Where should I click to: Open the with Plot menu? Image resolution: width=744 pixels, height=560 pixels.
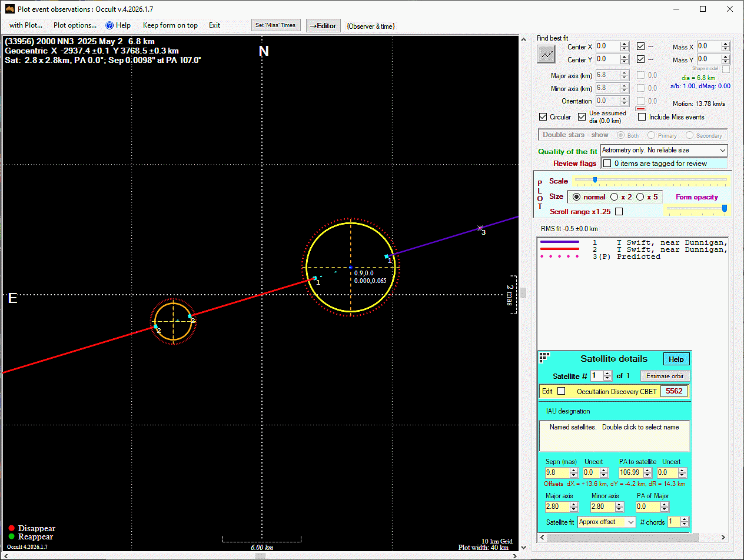pos(26,25)
